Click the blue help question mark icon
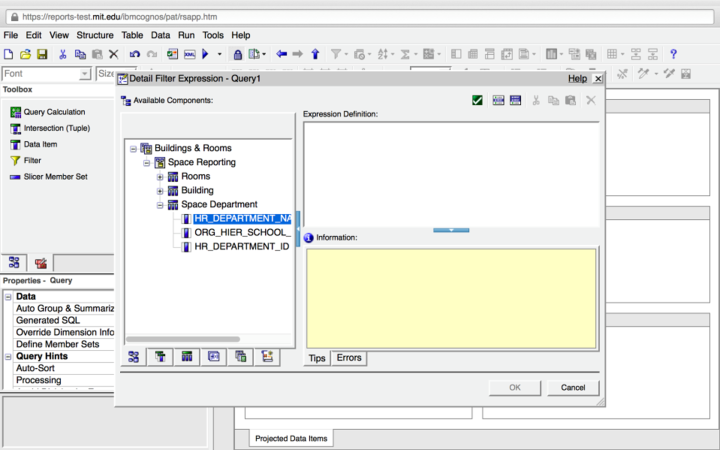This screenshot has height=450, width=720. [x=673, y=54]
